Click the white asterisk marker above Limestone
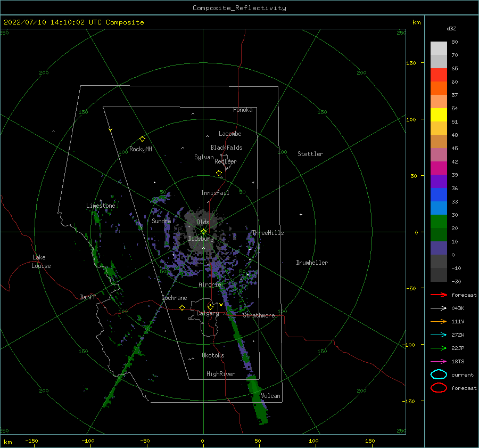Viewport: 479px width, 448px height. 101,201
